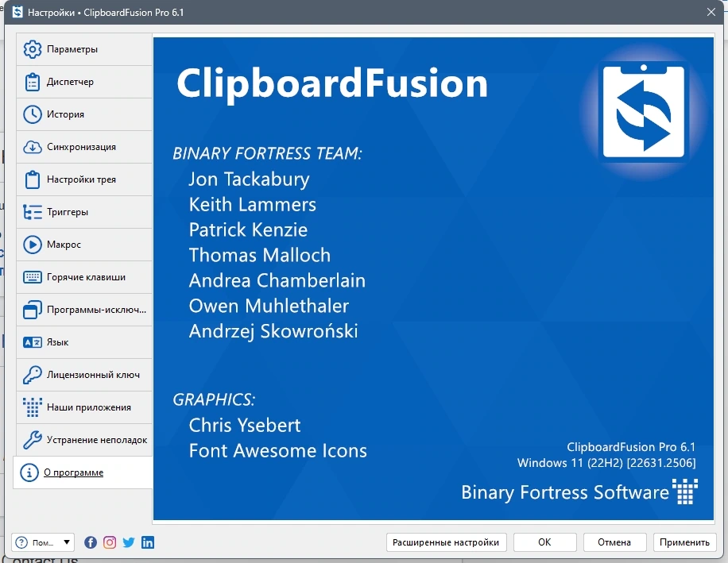This screenshot has height=563, width=728.
Task: Click the name Andrea Chamberlain
Action: pos(277,280)
